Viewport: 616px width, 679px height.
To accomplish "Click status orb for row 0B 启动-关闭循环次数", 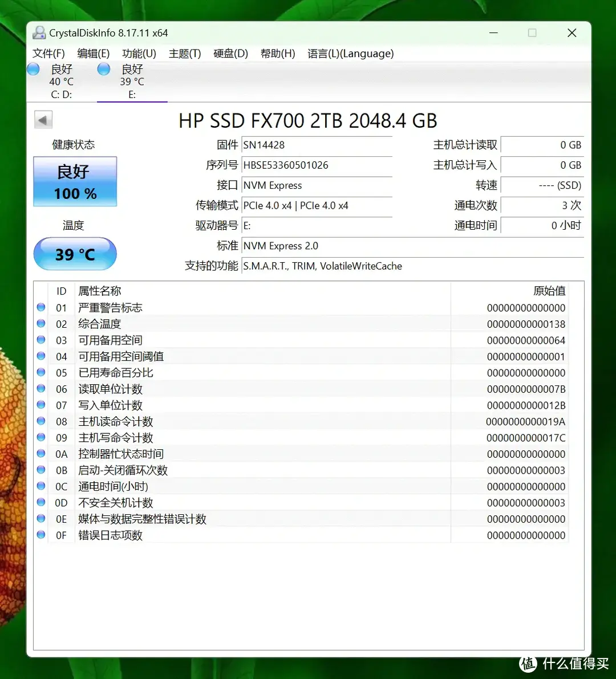I will pyautogui.click(x=41, y=470).
